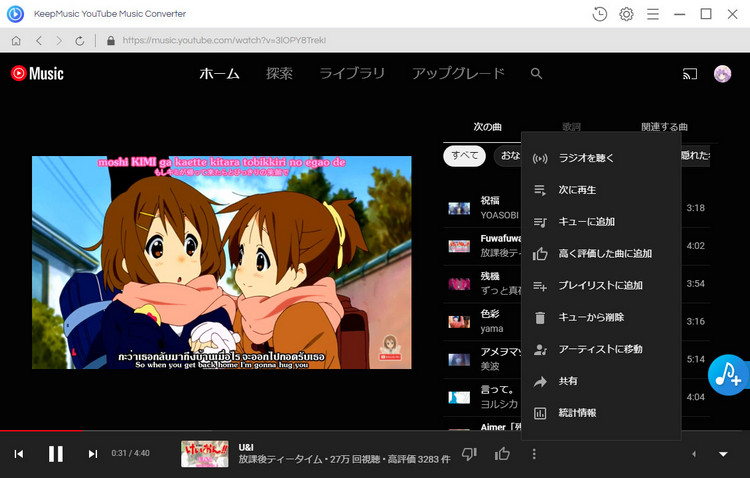This screenshot has height=478, width=750.
Task: Select ラジオを聴く from the context menu
Action: pos(601,158)
